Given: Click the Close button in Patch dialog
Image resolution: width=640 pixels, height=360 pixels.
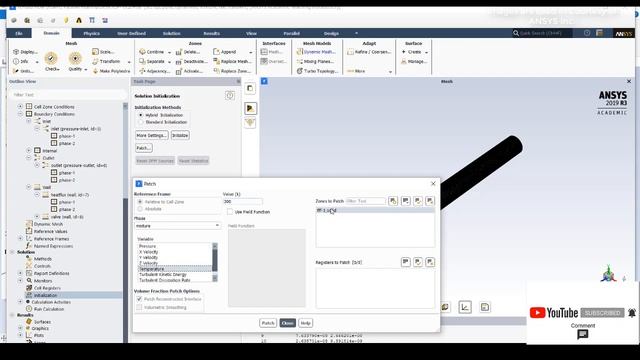Looking at the screenshot, I should pyautogui.click(x=287, y=323).
